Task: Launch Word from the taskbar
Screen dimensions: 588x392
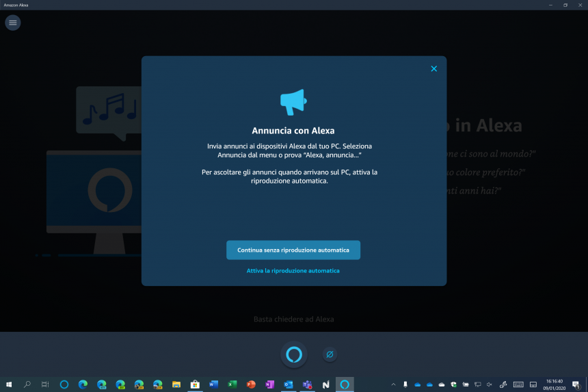Action: 214,384
